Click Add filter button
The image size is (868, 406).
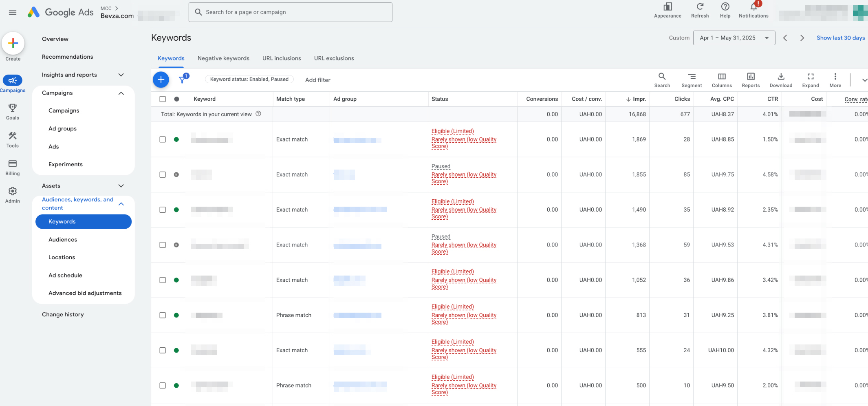pos(317,80)
